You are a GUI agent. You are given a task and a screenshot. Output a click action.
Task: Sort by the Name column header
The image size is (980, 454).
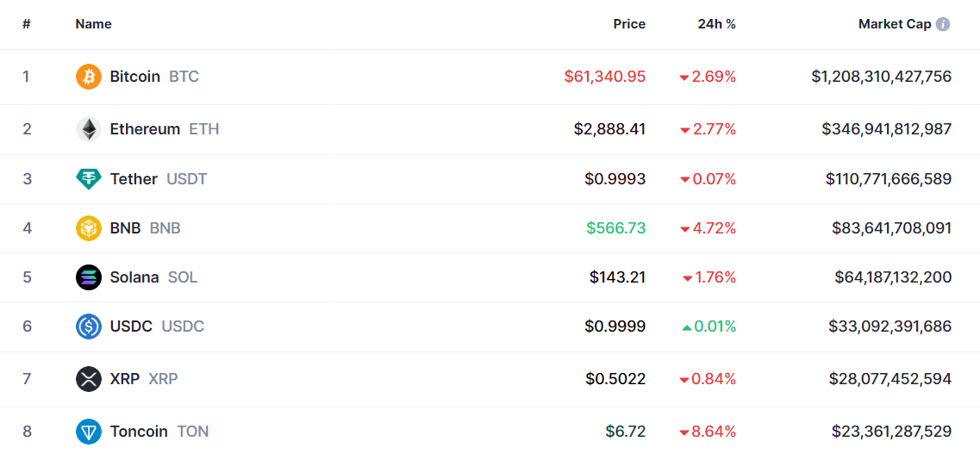tap(93, 24)
